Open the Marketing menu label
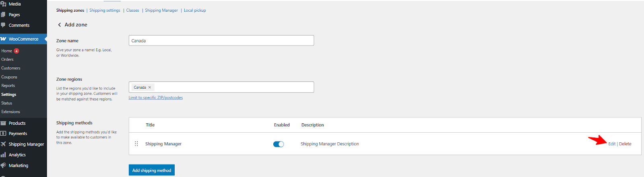644x177 pixels. [19, 165]
